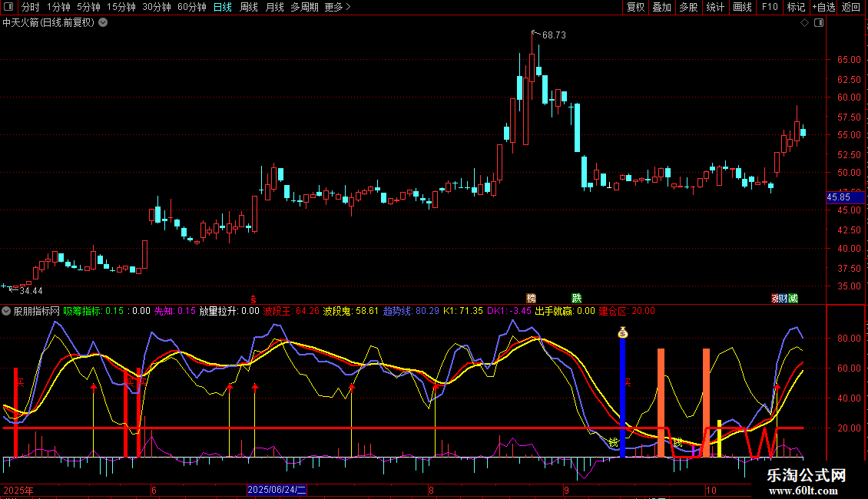The width and height of the screenshot is (868, 499).
Task: Select the 周线 weekly tab
Action: point(249,7)
